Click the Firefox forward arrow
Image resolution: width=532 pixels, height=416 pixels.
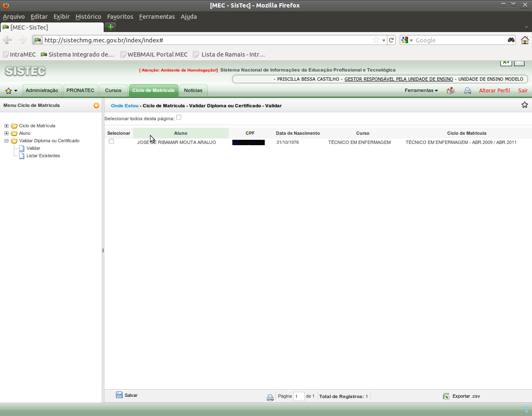click(22, 40)
